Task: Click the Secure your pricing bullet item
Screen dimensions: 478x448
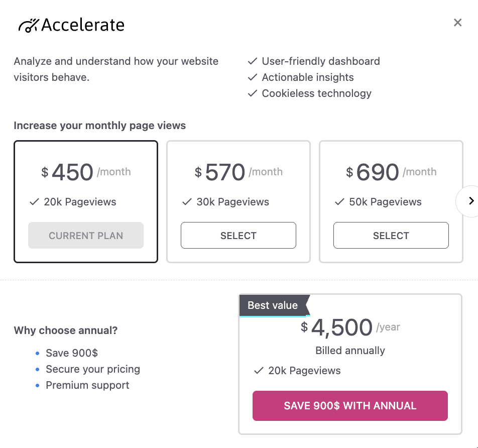Action: 93,369
